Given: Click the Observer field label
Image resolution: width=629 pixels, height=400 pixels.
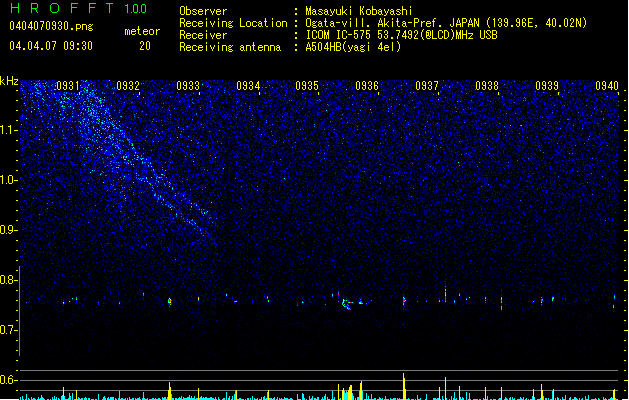Looking at the screenshot, I should (x=203, y=11).
